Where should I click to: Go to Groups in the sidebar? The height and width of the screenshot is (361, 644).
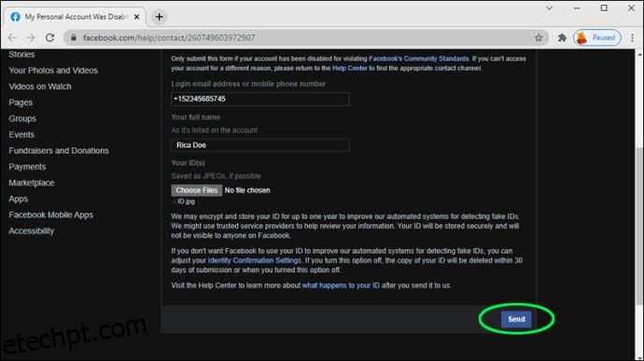click(x=22, y=118)
